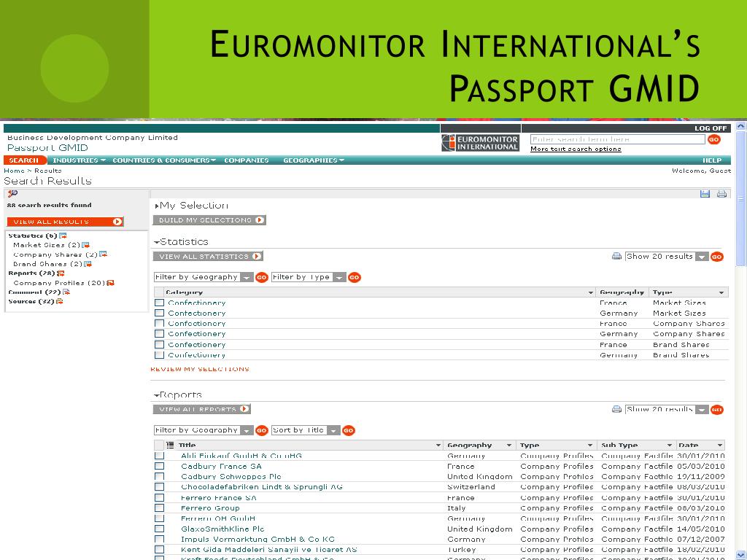This screenshot has width=747, height=560.
Task: Expand the My Selection section
Action: coord(157,206)
